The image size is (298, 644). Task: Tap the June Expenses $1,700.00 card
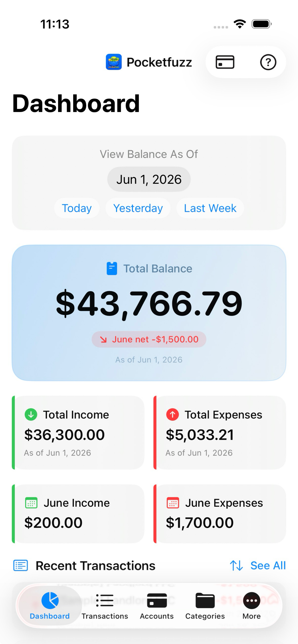pos(220,514)
